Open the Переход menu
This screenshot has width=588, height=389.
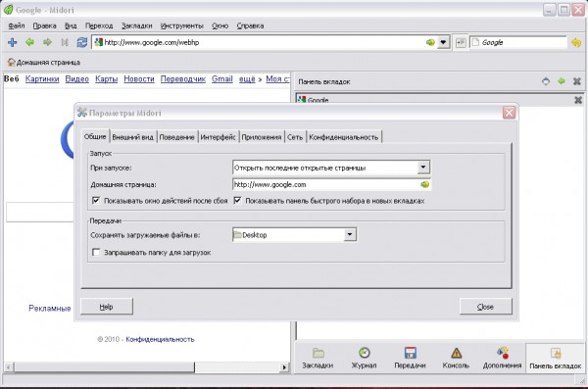click(99, 25)
